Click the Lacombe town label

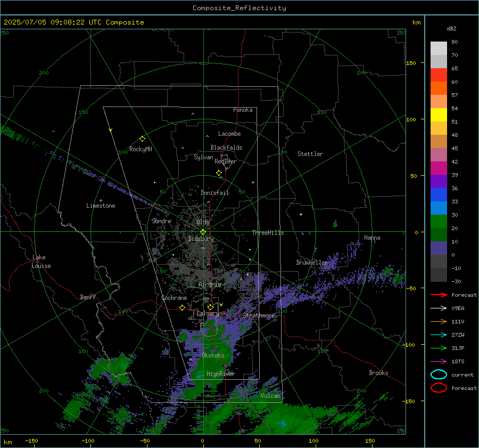pyautogui.click(x=229, y=134)
